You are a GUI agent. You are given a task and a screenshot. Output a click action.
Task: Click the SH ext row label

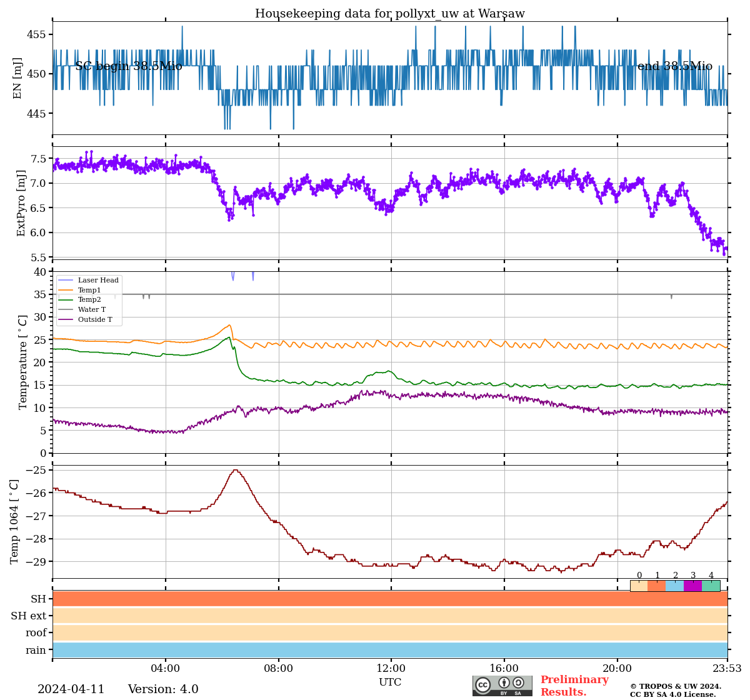point(29,616)
